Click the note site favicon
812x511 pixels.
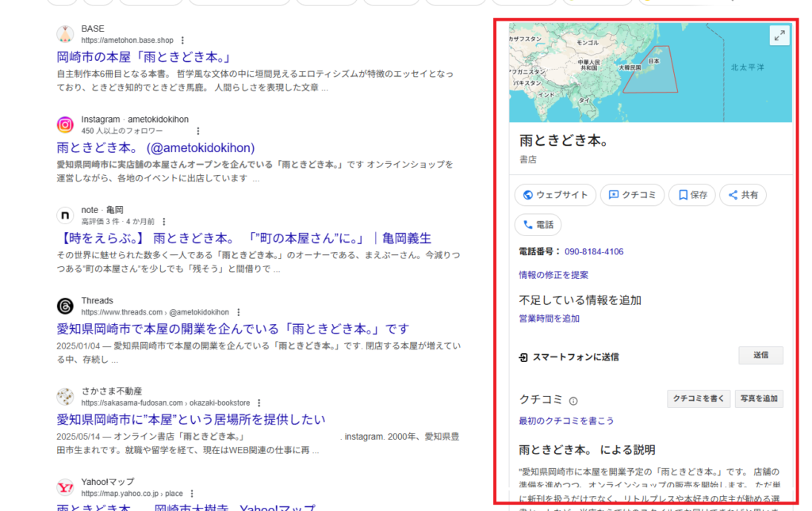[x=65, y=215]
